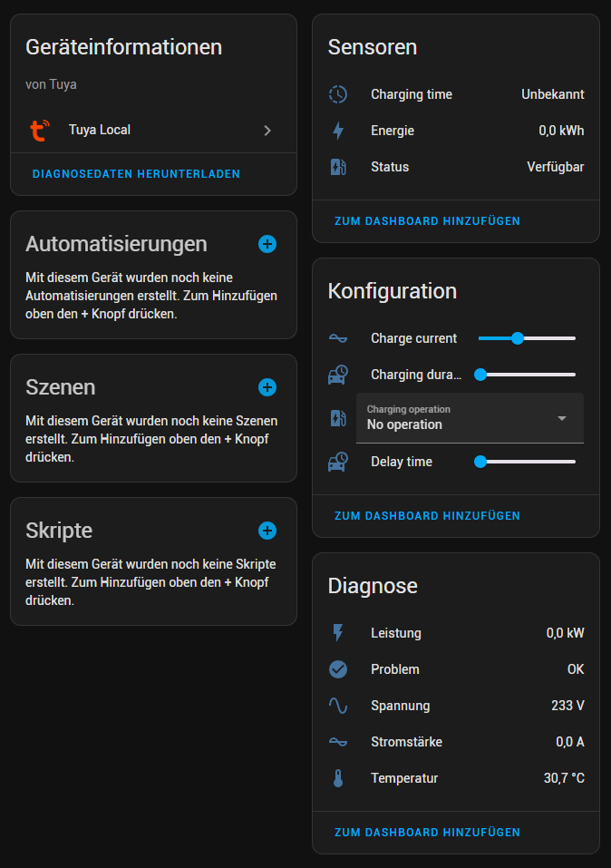This screenshot has width=611, height=868.
Task: Adjust the Charge current slider
Action: point(518,338)
